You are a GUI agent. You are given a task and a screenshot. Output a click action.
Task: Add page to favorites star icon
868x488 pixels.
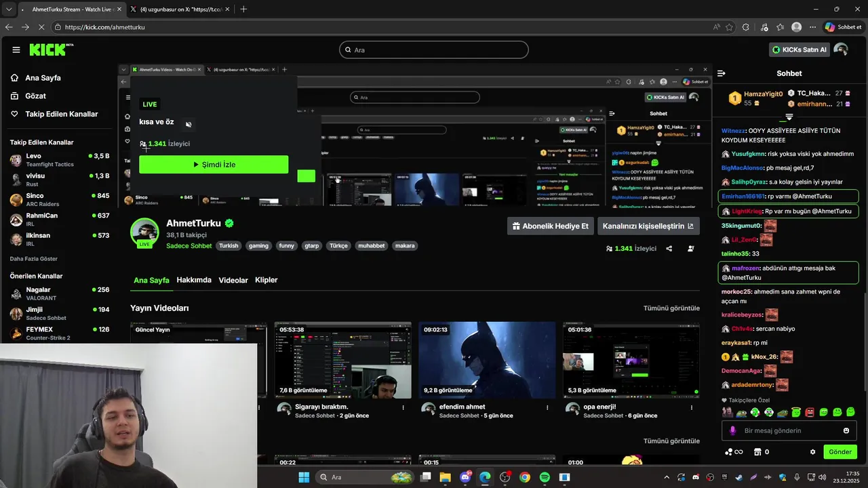(x=730, y=27)
